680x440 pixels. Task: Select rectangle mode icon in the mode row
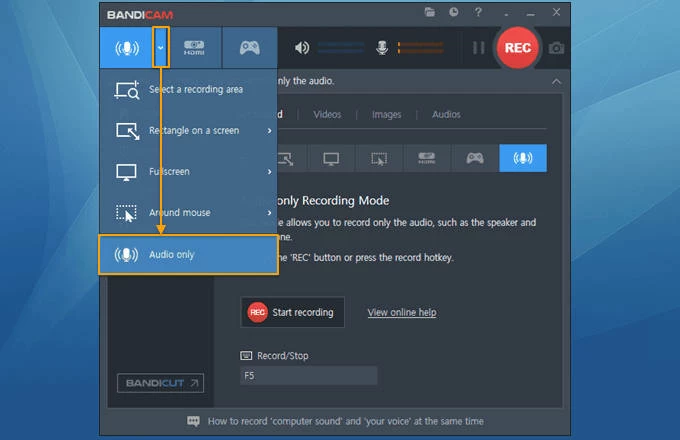(286, 158)
